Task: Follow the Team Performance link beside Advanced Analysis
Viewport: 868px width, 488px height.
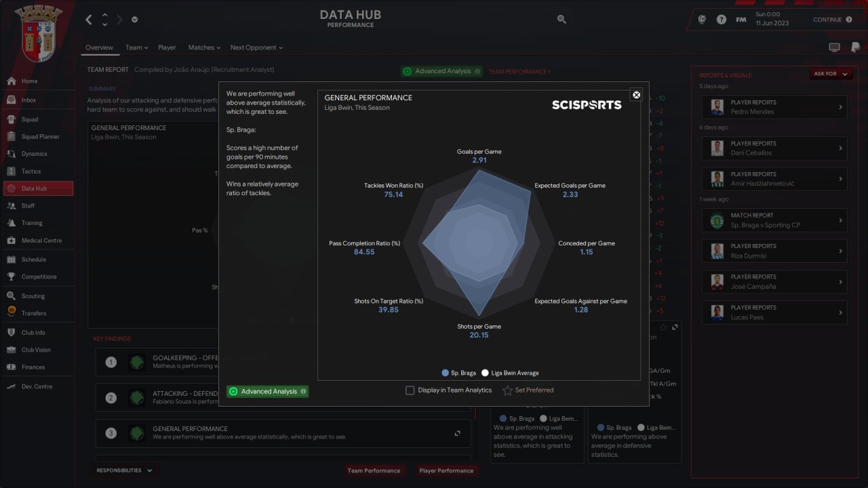Action: 519,71
